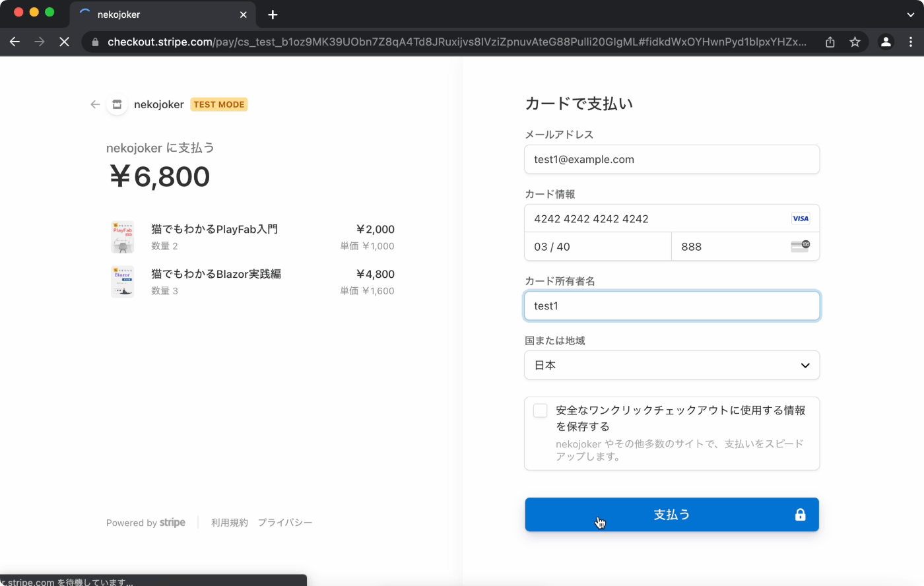Click the 数量 3 quantity text

point(164,291)
